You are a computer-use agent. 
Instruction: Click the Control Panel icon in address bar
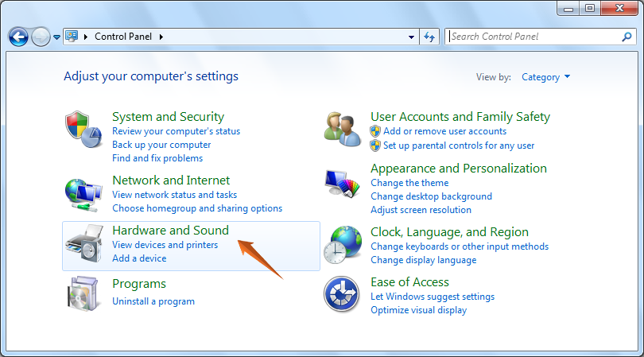pos(72,36)
